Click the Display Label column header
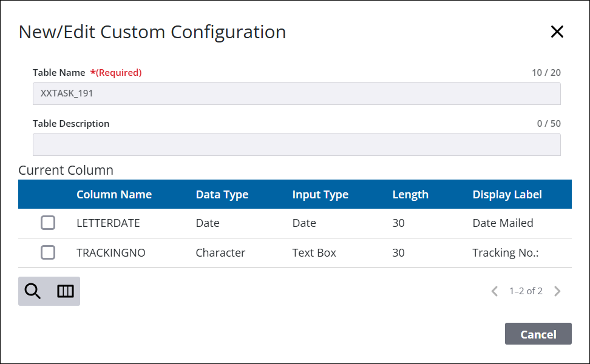This screenshot has height=364, width=590. tap(507, 194)
